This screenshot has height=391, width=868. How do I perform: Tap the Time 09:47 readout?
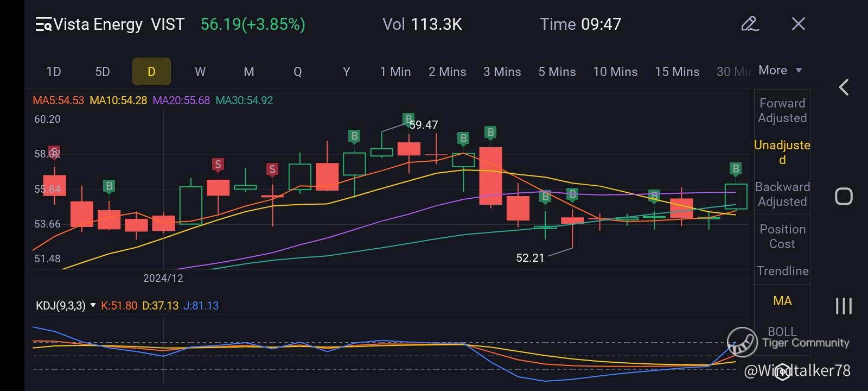(x=580, y=24)
